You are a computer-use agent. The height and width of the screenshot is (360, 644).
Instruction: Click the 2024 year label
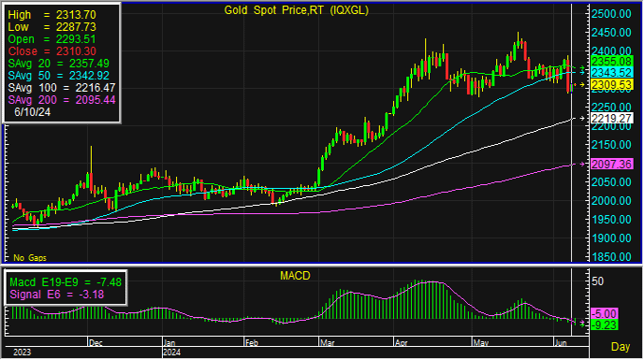172,353
